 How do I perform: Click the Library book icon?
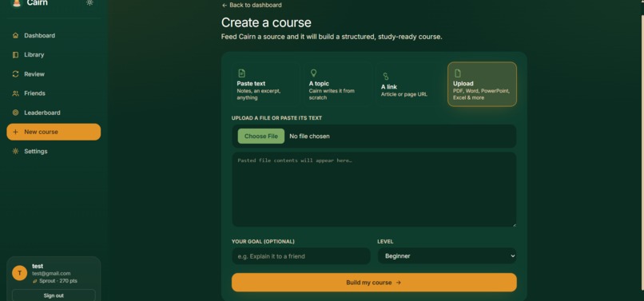(16, 54)
